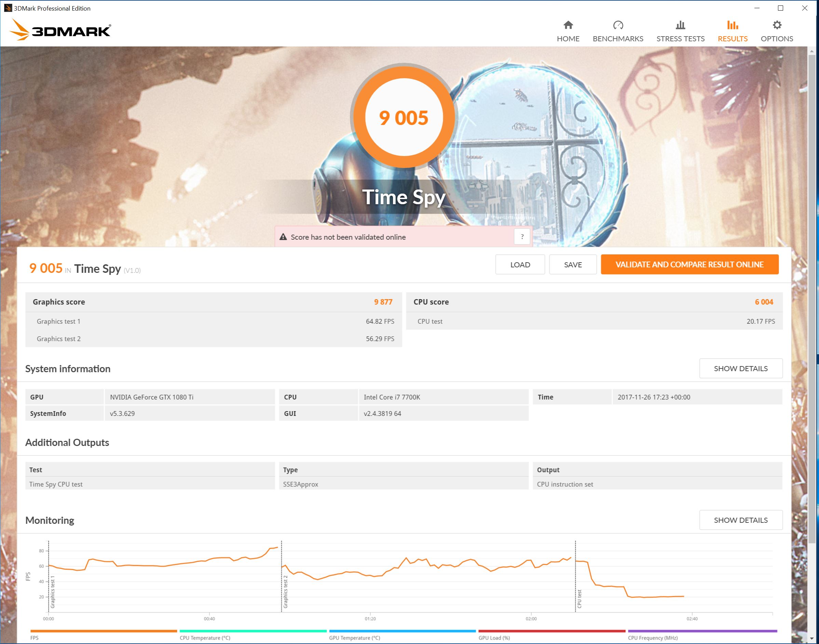Click the question mark help icon

[522, 237]
